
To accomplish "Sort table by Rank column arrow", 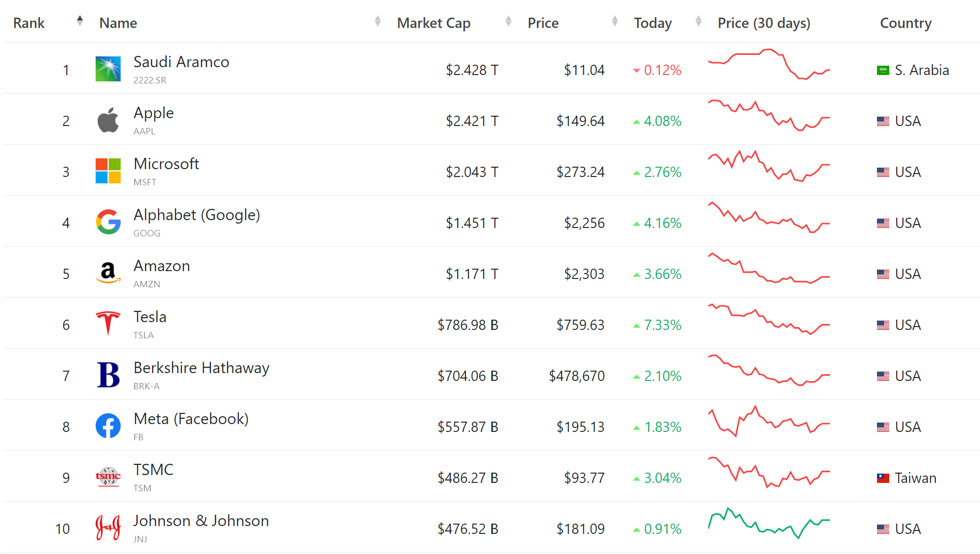I will 80,21.
